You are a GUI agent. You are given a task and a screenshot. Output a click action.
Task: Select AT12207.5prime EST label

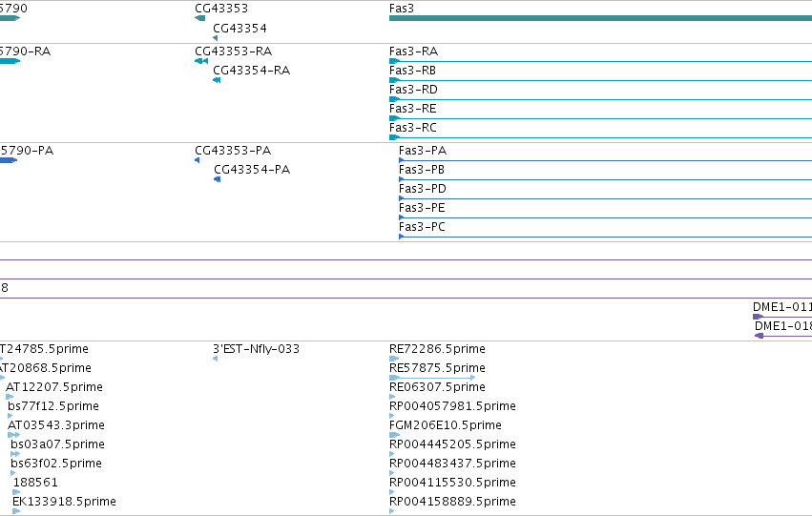click(x=54, y=387)
